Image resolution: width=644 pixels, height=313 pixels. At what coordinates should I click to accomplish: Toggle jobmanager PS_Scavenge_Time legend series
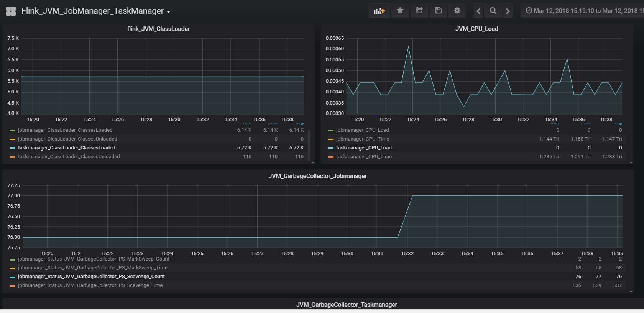[90, 285]
